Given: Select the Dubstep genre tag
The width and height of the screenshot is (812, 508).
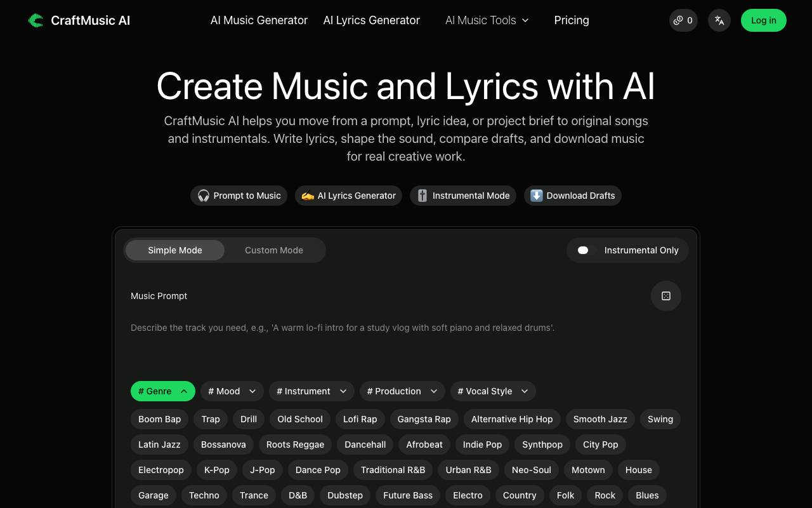Looking at the screenshot, I should (x=345, y=495).
